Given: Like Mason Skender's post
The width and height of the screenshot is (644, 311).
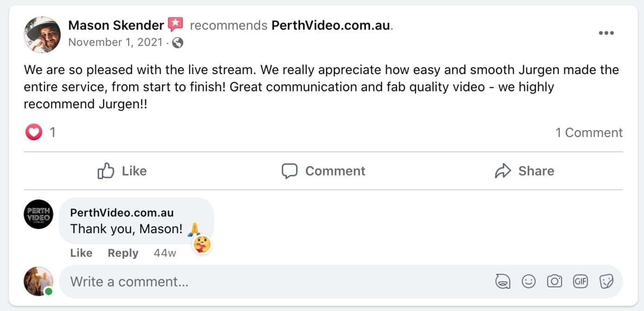Looking at the screenshot, I should (122, 171).
